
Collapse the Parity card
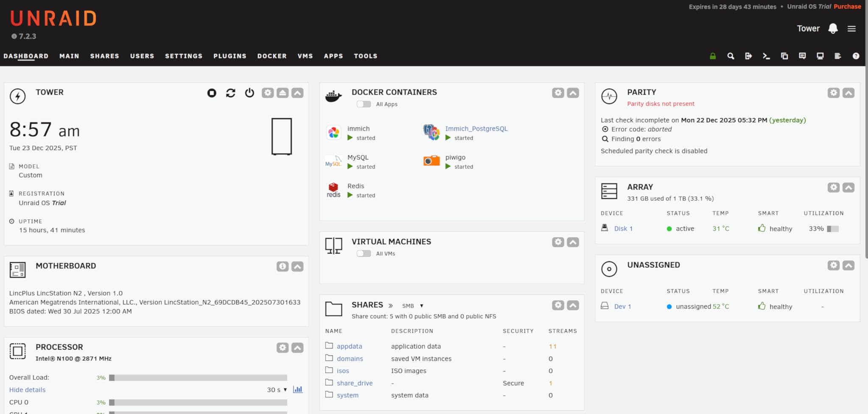point(848,93)
